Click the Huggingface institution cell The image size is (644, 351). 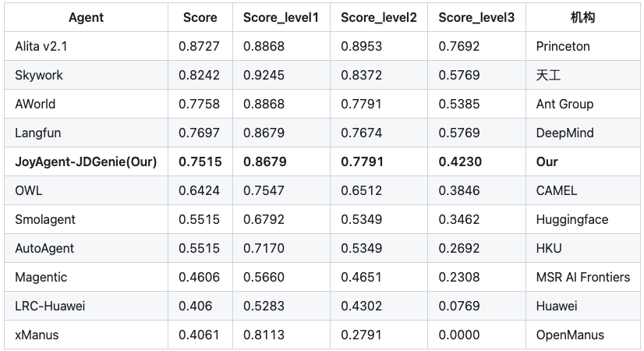582,219
